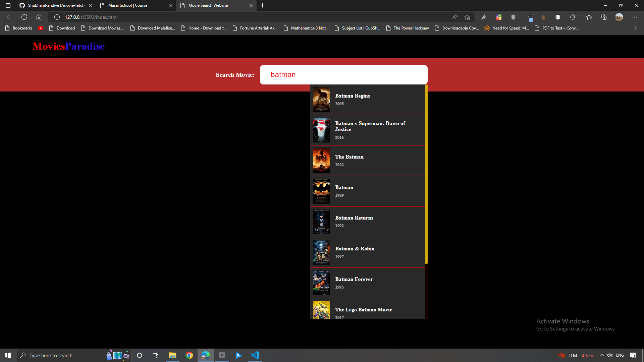Open the browser settings menu
644x362 pixels.
click(635, 17)
